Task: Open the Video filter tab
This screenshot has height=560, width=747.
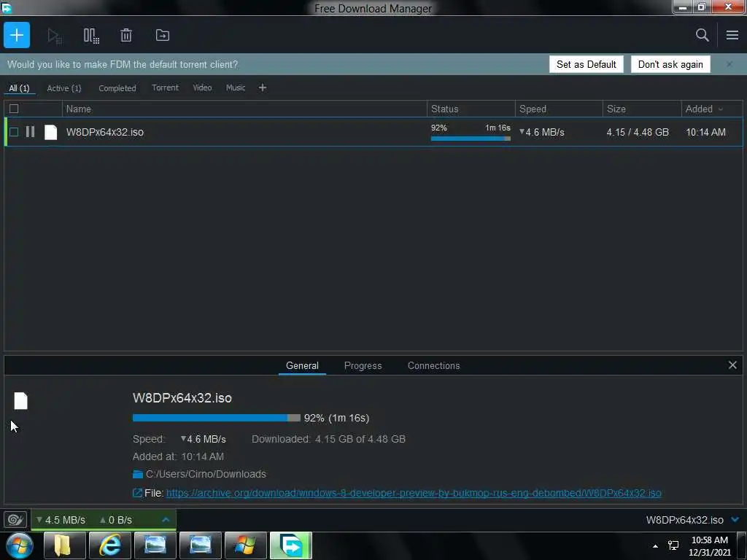Action: click(202, 87)
